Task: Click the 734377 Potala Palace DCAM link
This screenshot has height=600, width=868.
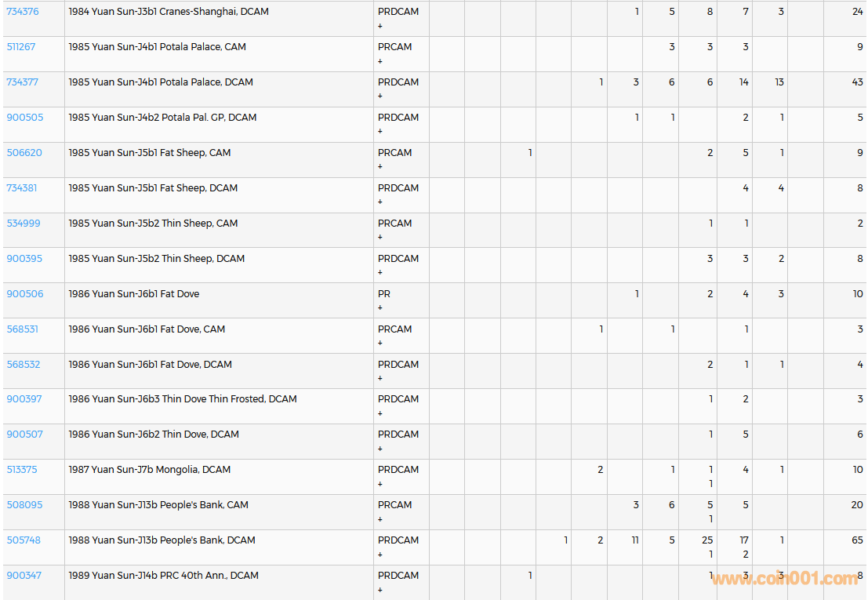Action: 23,82
